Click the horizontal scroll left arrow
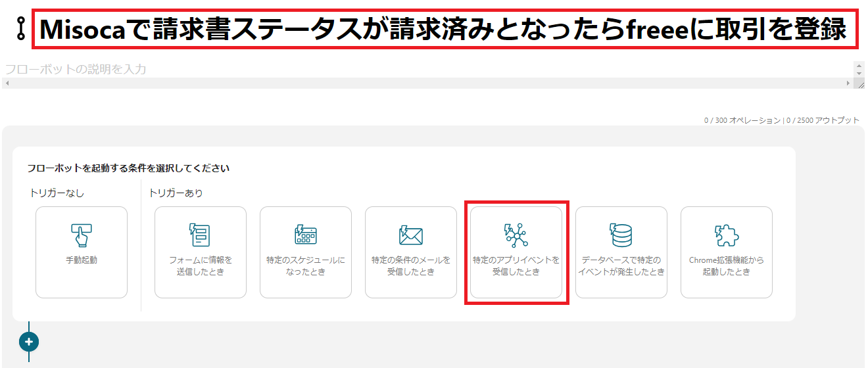 6,83
